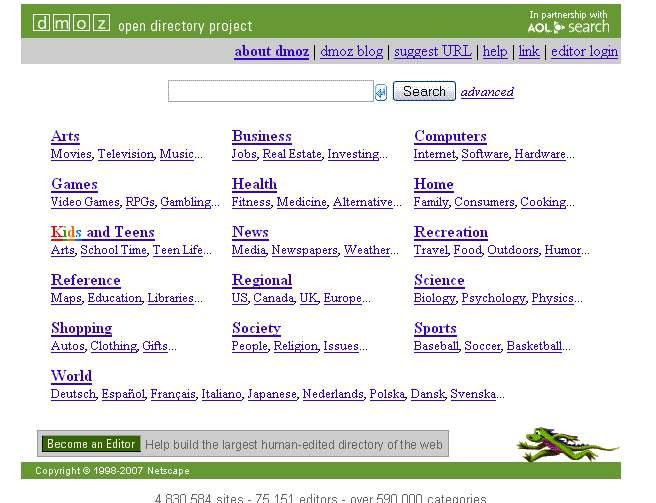Open the suggest URL link
Screen dimensions: 656x503
tap(432, 51)
